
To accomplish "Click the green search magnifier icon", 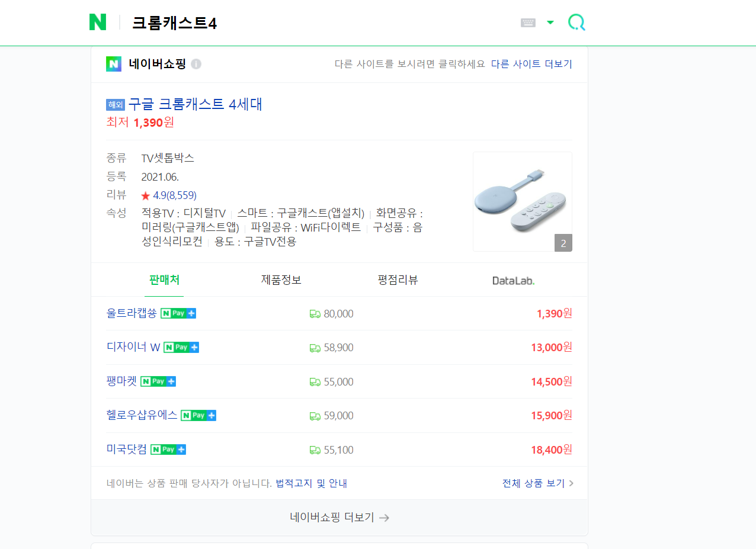I will point(576,23).
